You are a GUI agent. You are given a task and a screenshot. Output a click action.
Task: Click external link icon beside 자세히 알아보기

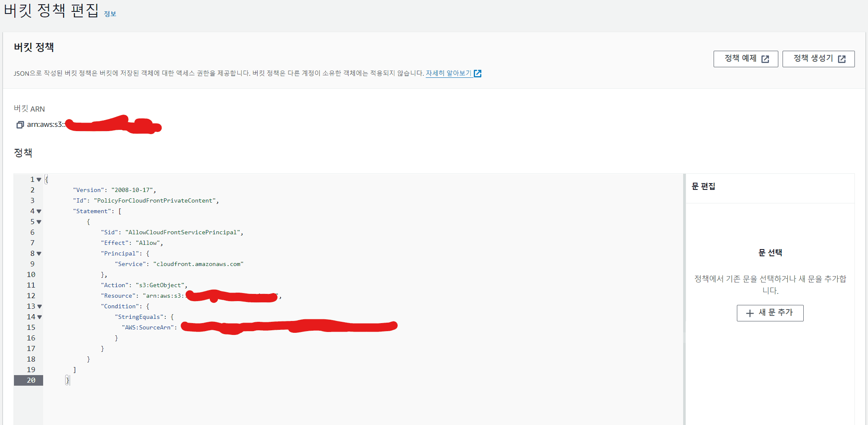coord(478,74)
